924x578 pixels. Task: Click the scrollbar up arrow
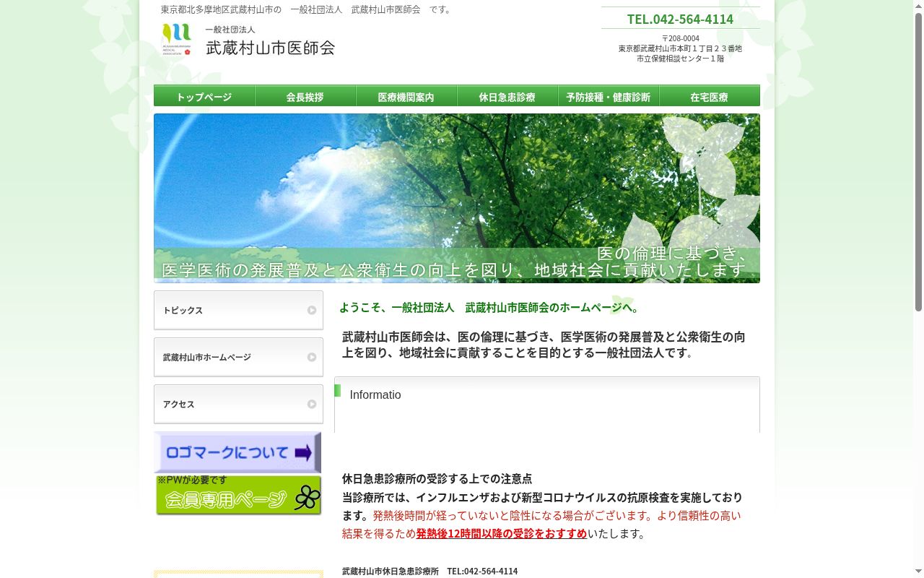(918, 6)
